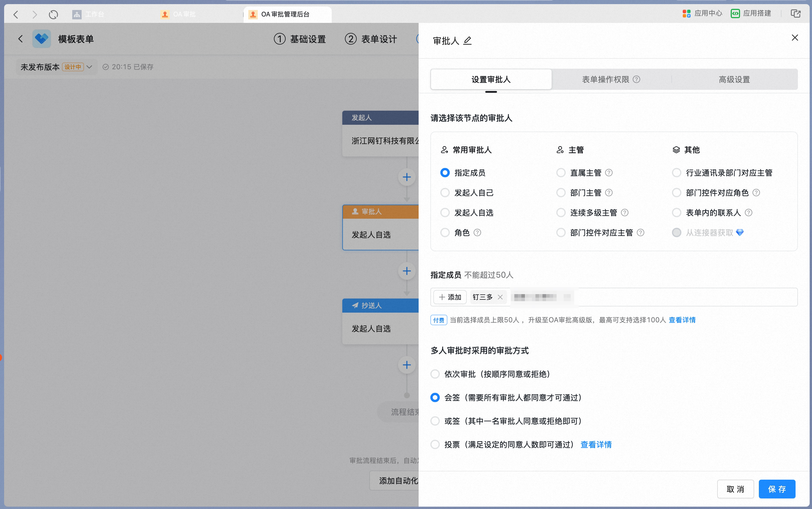Click the 发起人 node in flowchart
Image resolution: width=812 pixels, height=509 pixels.
pyautogui.click(x=380, y=133)
